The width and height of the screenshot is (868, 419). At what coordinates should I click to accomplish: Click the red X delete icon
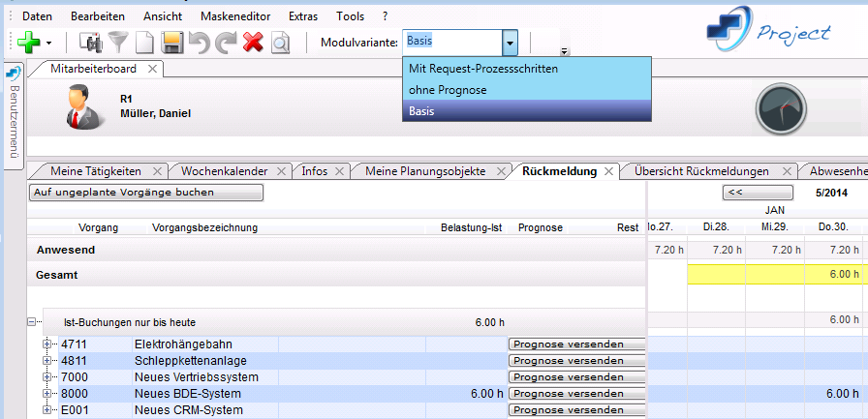click(x=253, y=43)
